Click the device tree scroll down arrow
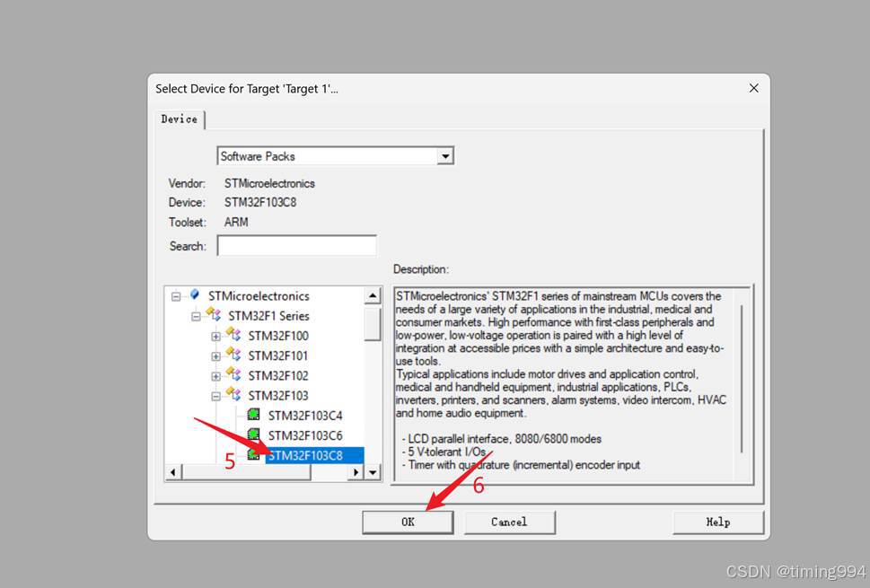This screenshot has height=588, width=870. (x=373, y=472)
